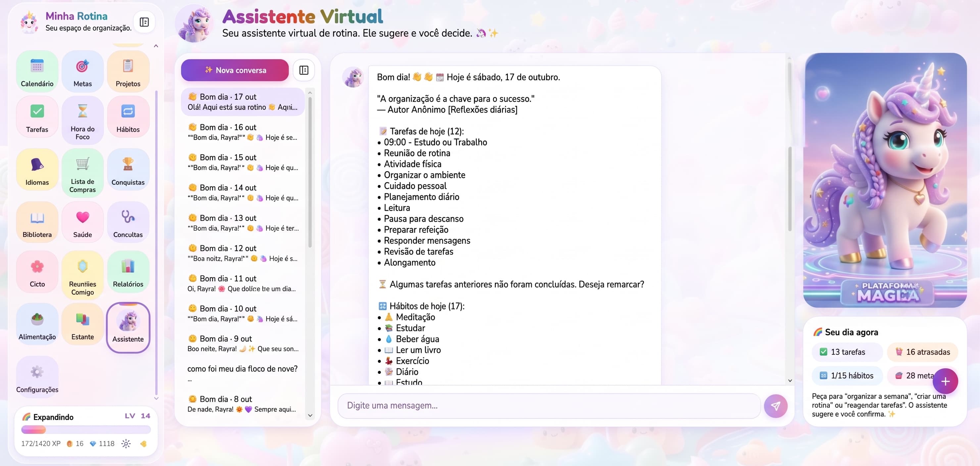Start a Nova conversa

[x=235, y=70]
